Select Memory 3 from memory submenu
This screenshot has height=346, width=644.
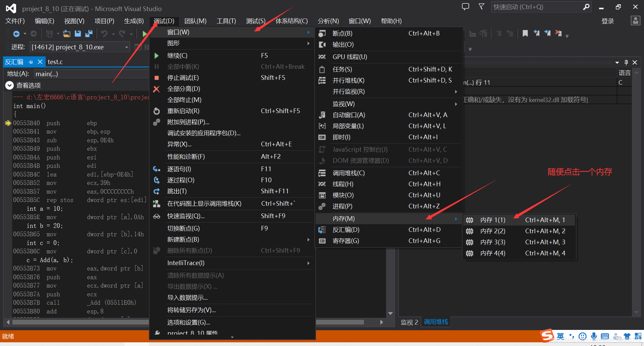(519, 242)
